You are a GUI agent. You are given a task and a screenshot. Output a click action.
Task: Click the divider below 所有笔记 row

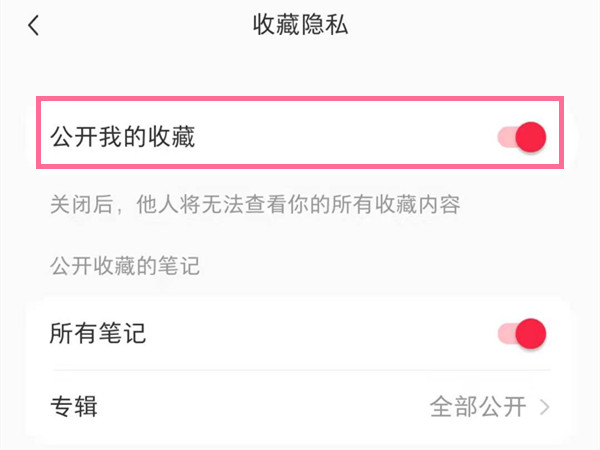(302, 370)
